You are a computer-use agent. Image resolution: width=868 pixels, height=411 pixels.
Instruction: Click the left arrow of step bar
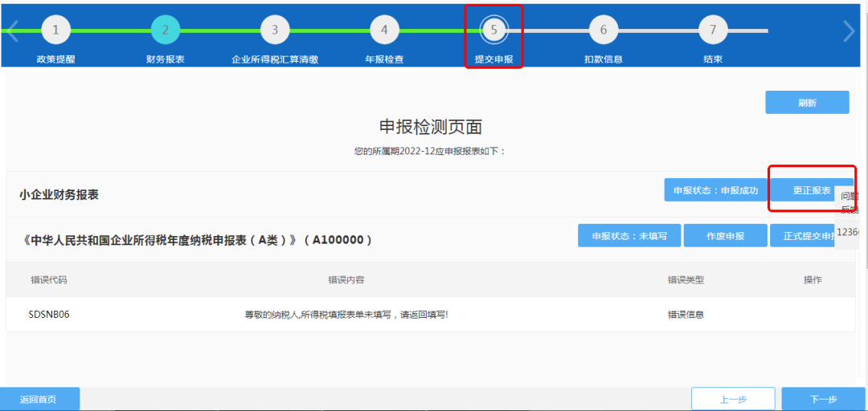click(13, 31)
